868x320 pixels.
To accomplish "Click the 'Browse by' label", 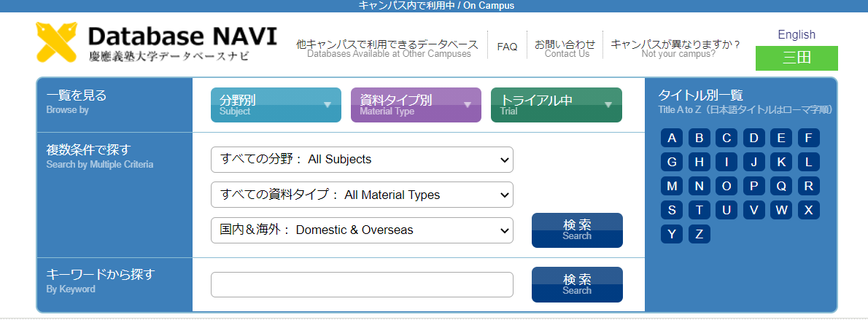I will pos(68,109).
